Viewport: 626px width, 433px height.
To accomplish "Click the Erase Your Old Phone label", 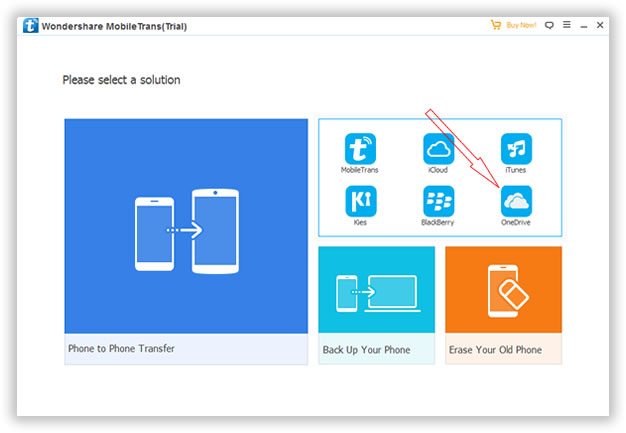I will [495, 350].
